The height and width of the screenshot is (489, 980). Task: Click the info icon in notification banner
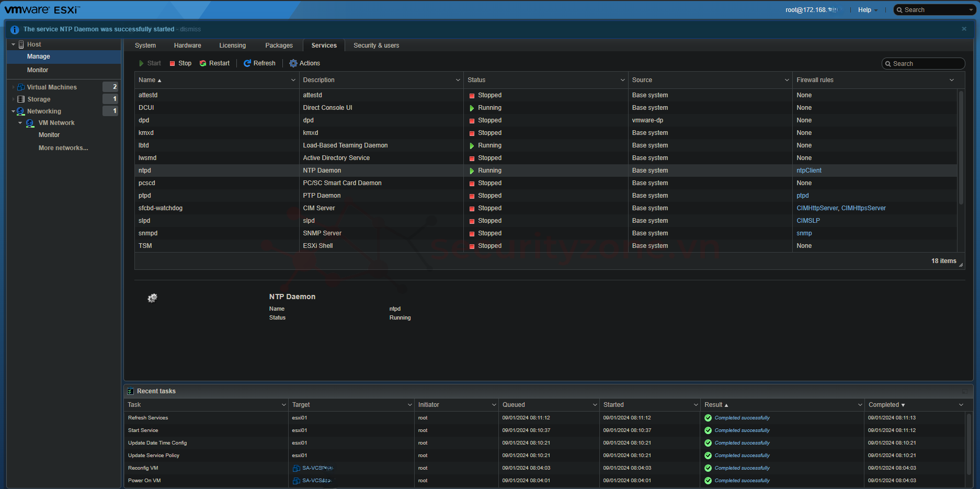[15, 30]
